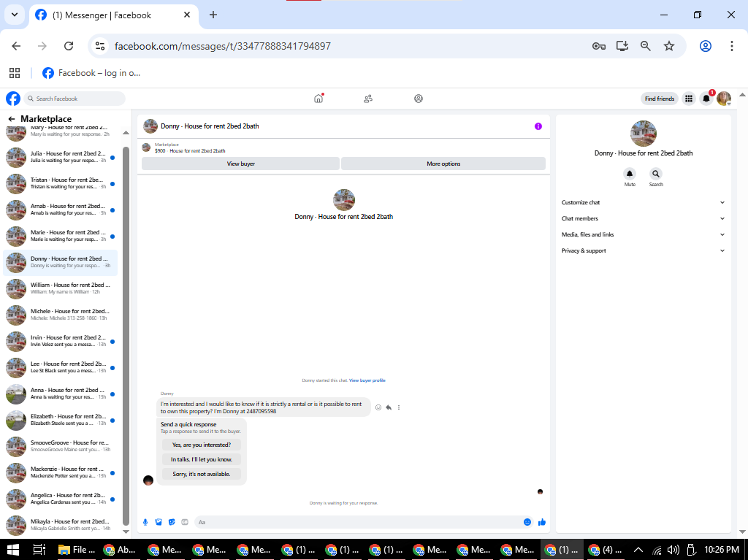Open Julia conversation in Marketplace list
This screenshot has width=748, height=560.
[x=60, y=158]
